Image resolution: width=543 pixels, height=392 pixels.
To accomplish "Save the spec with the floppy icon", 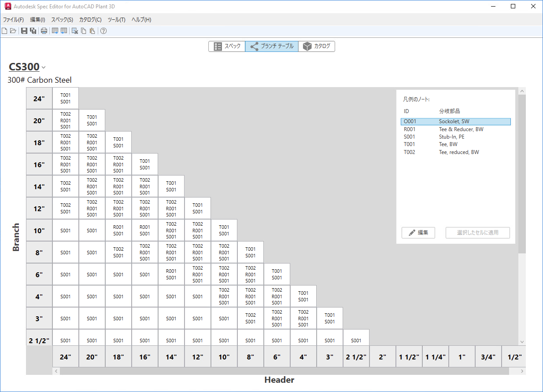I will tap(24, 31).
